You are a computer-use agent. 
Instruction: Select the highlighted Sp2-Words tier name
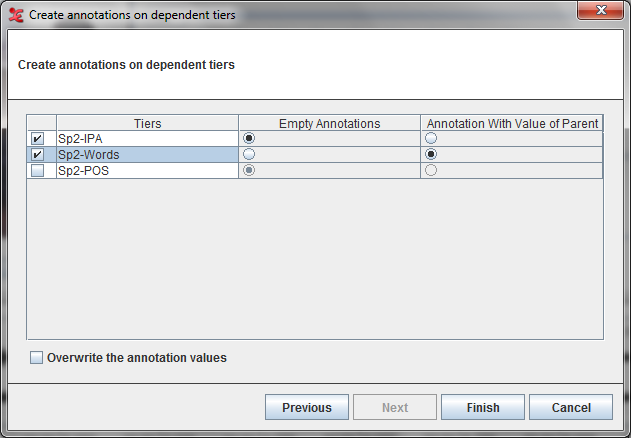click(x=147, y=155)
